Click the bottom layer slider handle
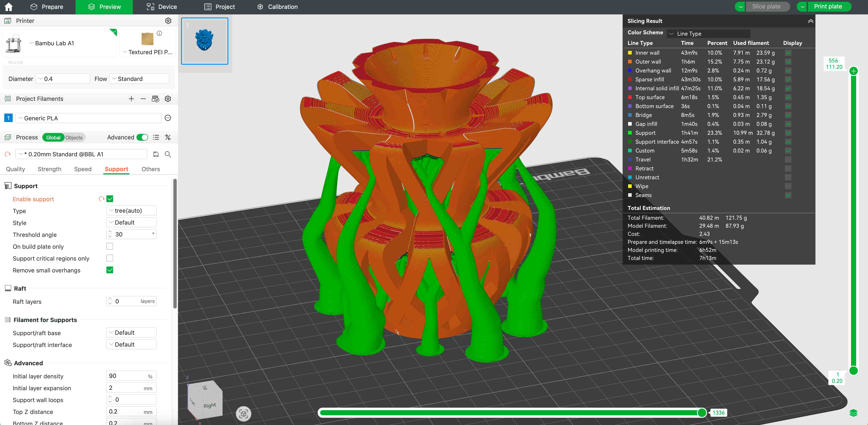This screenshot has height=425, width=868. (x=853, y=371)
